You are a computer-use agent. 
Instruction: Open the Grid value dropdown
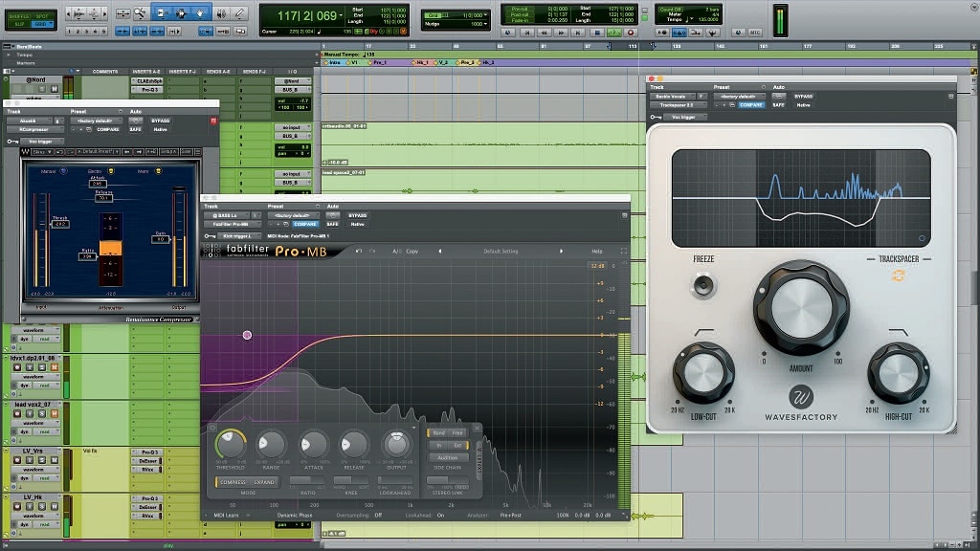(x=485, y=15)
